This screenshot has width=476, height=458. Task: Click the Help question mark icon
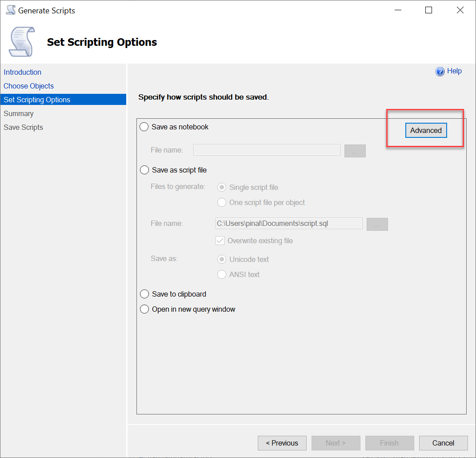(x=440, y=72)
